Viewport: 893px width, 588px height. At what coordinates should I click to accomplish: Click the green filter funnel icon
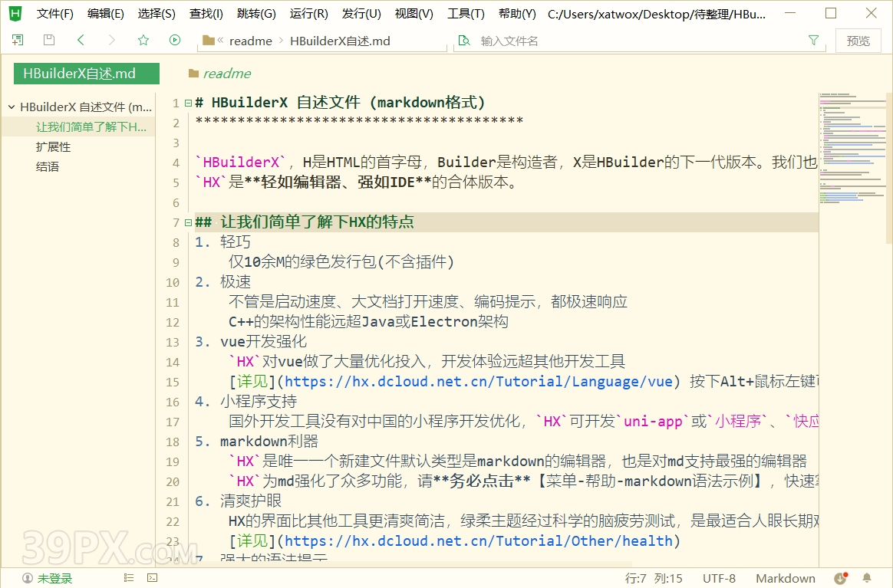(813, 40)
